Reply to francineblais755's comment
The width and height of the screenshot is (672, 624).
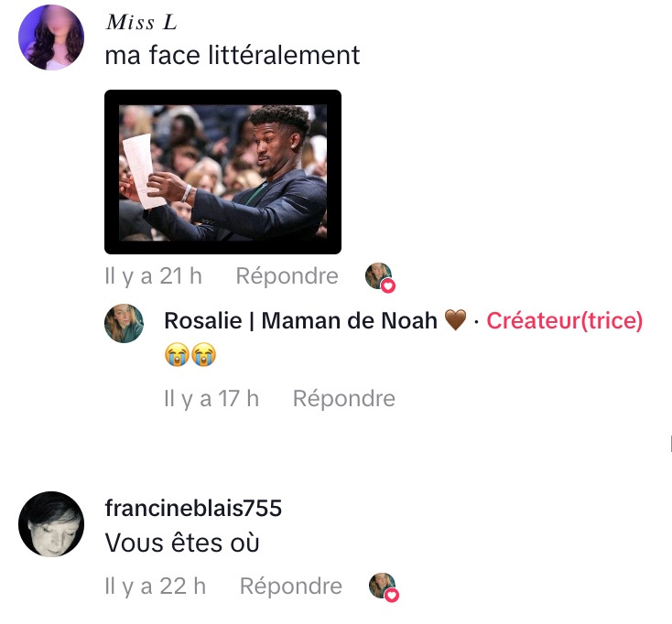point(291,586)
